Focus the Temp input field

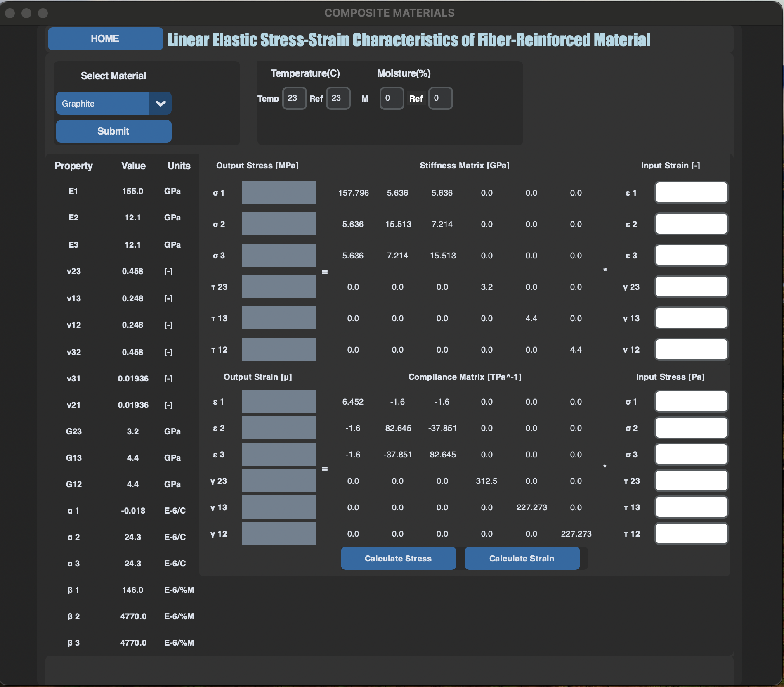click(294, 98)
